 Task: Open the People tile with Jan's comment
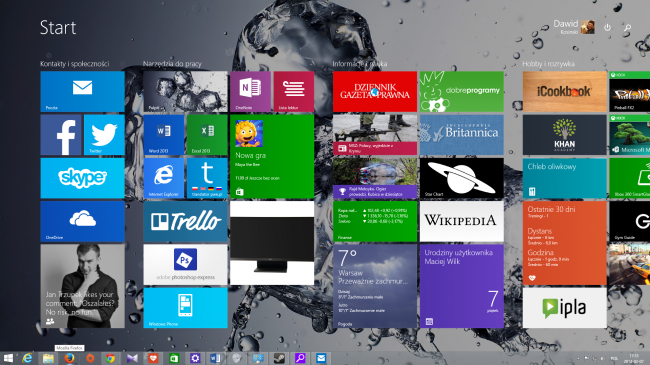(82, 286)
